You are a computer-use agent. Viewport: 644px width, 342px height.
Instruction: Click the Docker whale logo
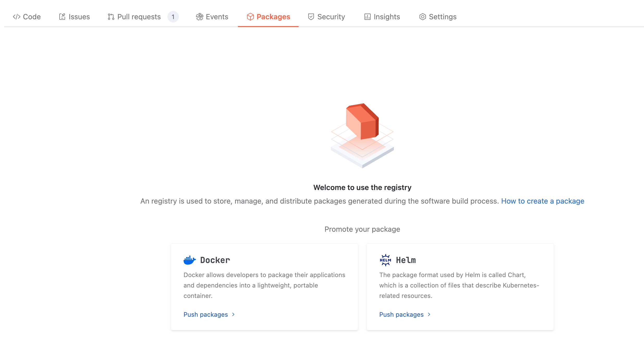[190, 260]
